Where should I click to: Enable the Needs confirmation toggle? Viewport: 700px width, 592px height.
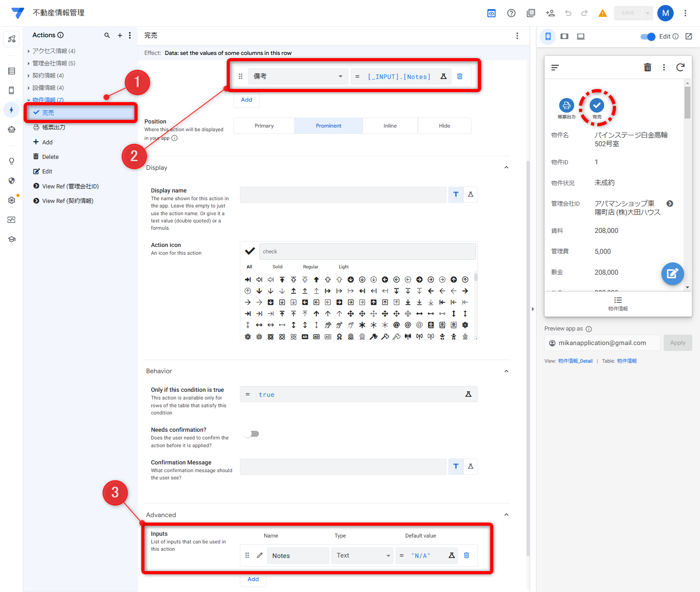pyautogui.click(x=251, y=434)
